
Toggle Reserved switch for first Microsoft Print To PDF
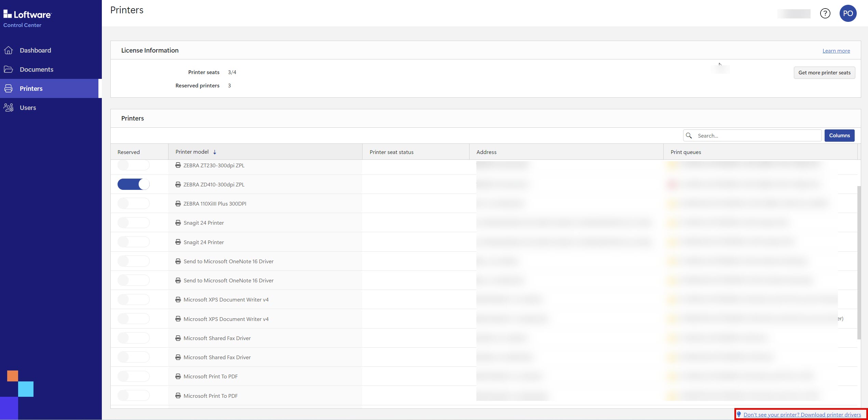click(x=133, y=376)
